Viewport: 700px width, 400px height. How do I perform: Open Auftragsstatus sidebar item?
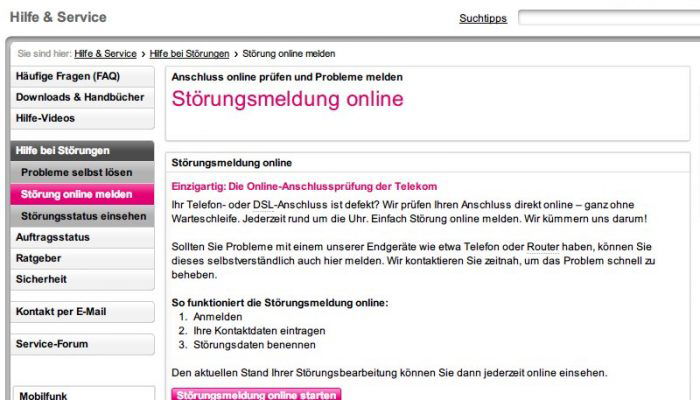tap(83, 238)
